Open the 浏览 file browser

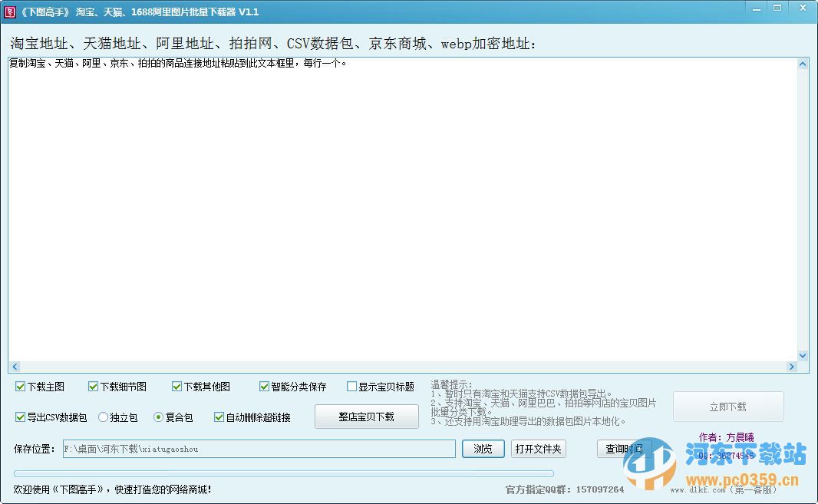[x=483, y=448]
